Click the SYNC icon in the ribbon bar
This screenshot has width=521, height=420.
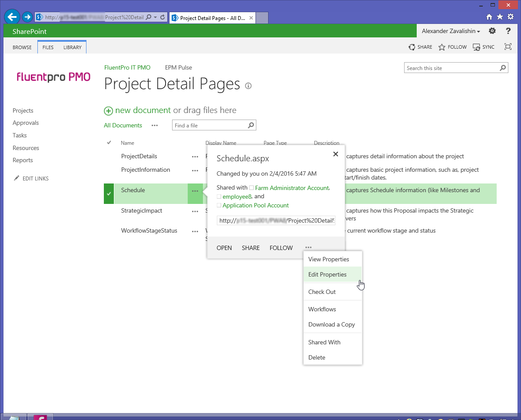coord(476,47)
